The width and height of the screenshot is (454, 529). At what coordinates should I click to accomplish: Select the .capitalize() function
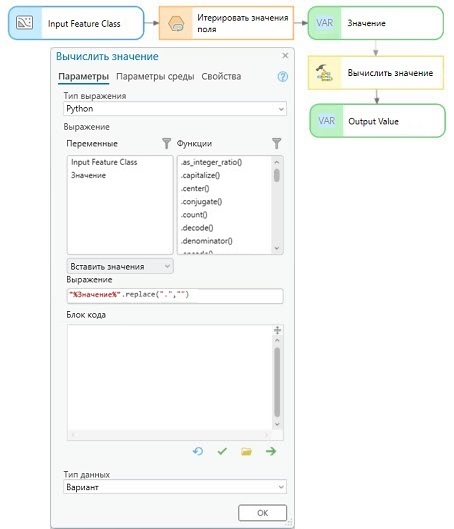[200, 175]
